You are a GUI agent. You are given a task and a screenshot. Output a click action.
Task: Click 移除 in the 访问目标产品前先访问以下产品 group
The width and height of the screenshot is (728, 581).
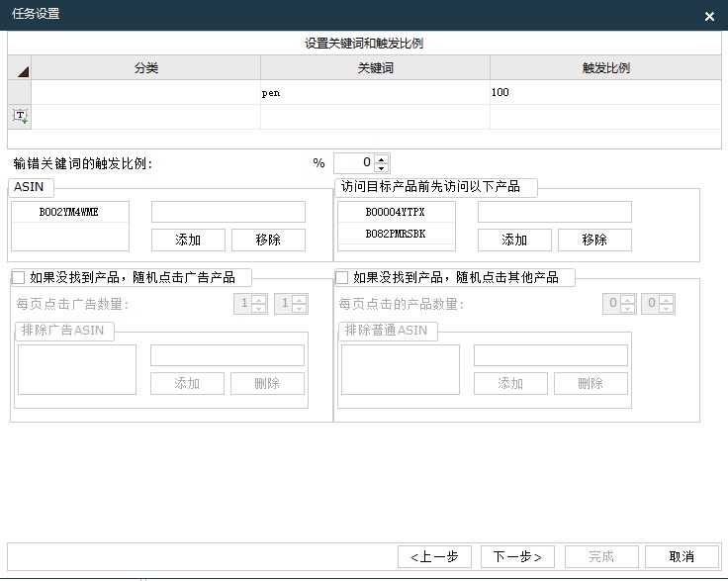pyautogui.click(x=594, y=240)
